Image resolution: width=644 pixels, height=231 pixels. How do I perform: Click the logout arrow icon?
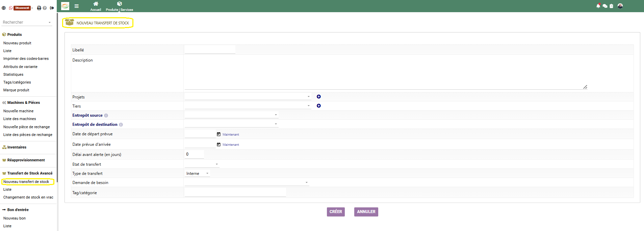(x=52, y=8)
